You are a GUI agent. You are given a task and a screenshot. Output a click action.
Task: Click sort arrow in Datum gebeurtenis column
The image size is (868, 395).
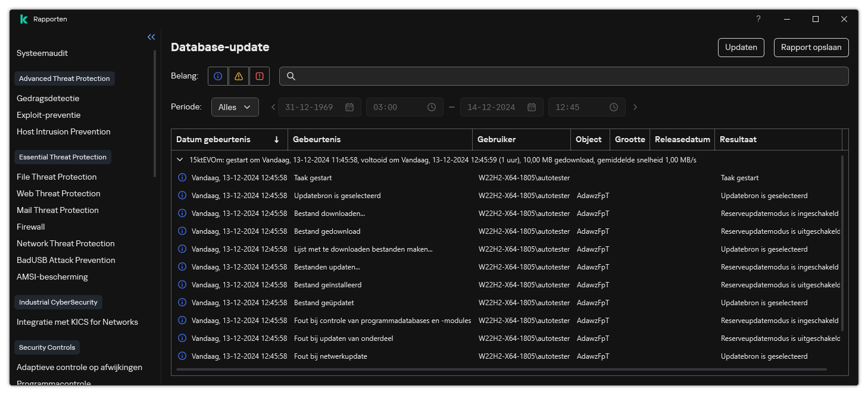tap(276, 140)
